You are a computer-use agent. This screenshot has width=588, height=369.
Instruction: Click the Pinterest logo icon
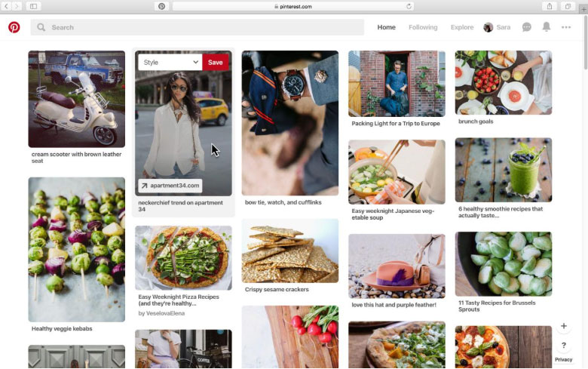[x=14, y=27]
